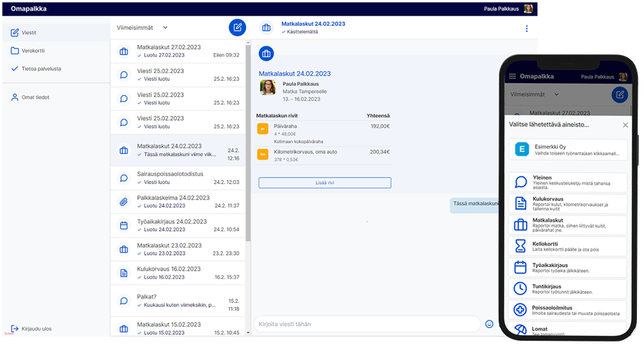
Task: Click the Lisää rivi button
Action: [x=324, y=183]
